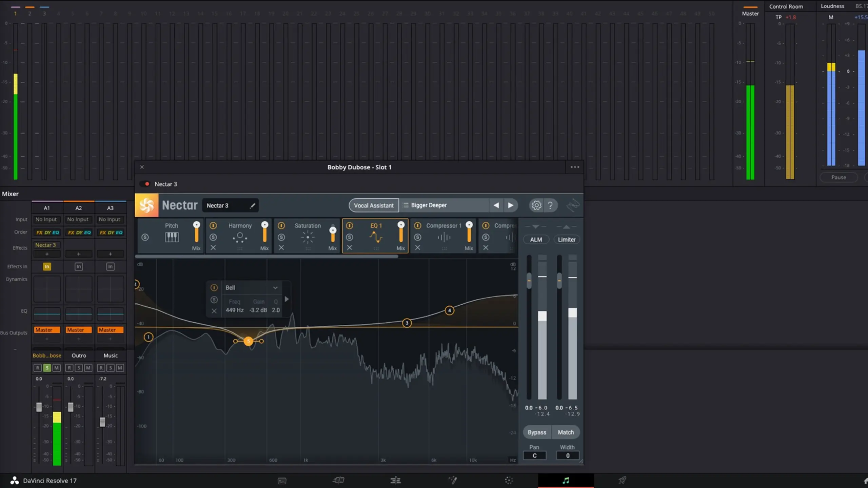Open Nectar help with the question mark icon
This screenshot has height=488, width=868.
pos(550,205)
